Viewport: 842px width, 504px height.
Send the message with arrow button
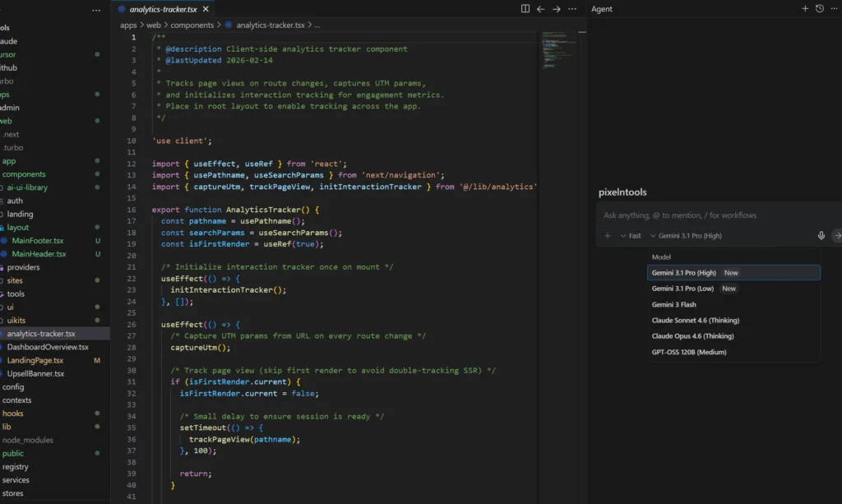(x=837, y=236)
